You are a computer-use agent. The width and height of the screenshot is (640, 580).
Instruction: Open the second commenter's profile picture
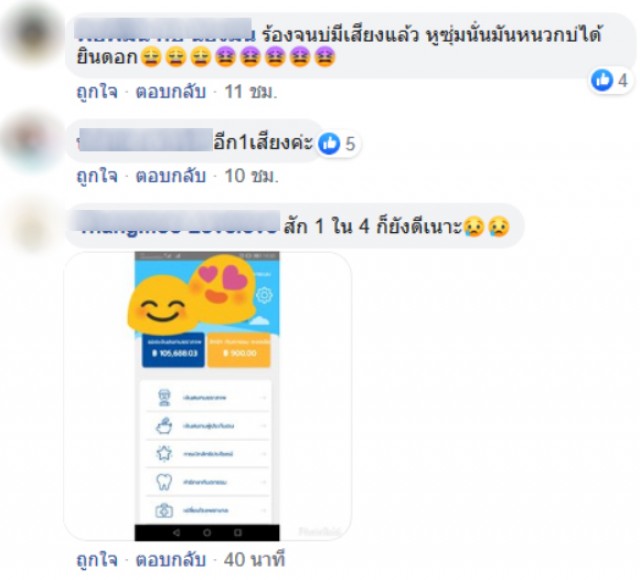(x=32, y=143)
